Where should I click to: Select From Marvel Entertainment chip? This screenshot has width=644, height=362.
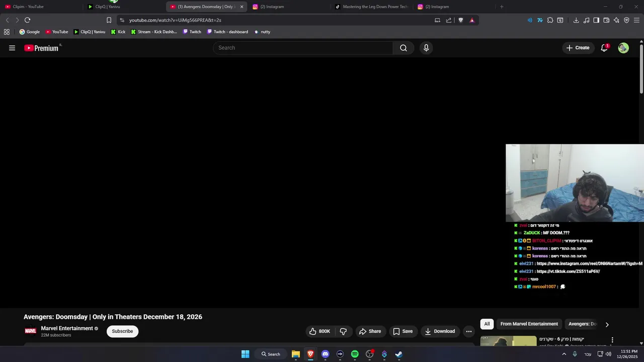[x=529, y=324]
